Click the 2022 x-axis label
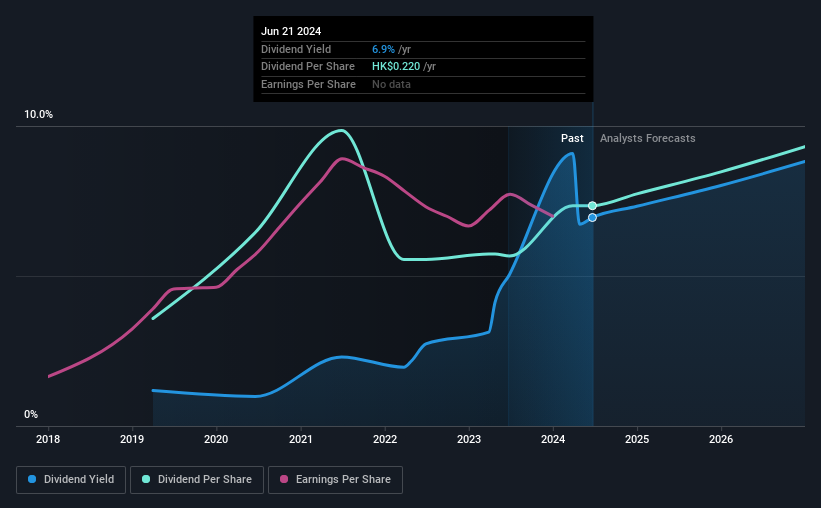 [385, 439]
